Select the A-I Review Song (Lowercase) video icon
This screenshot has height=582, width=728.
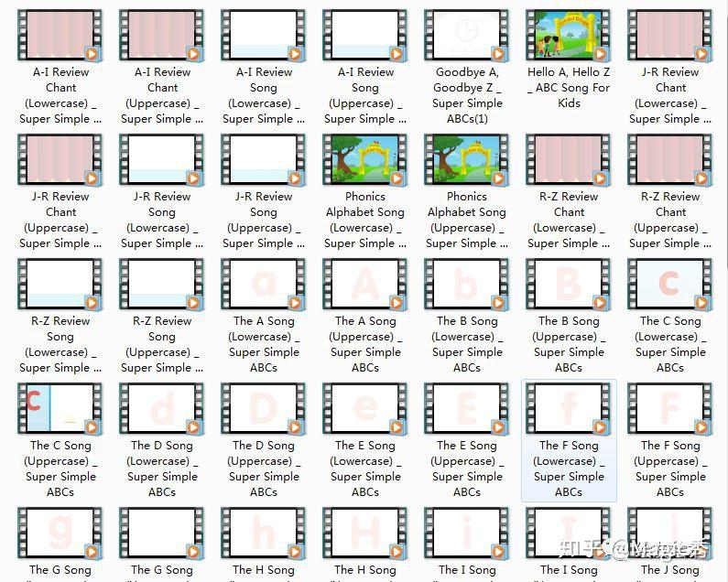click(x=263, y=36)
